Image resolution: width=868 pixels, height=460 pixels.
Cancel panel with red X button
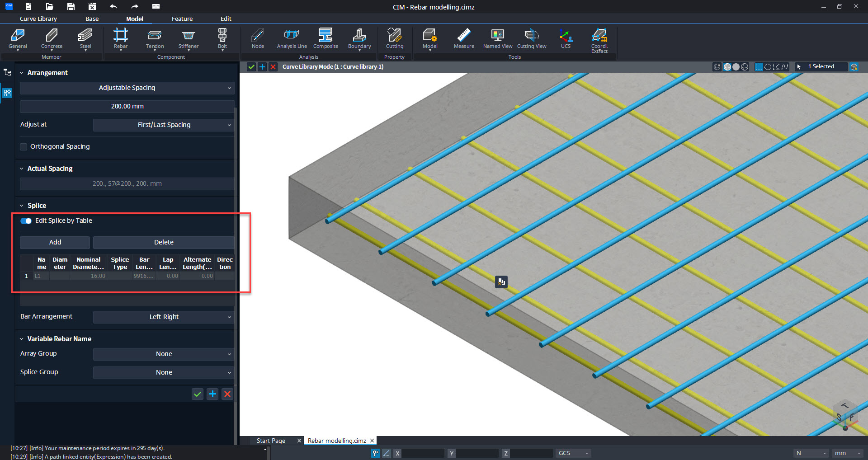pyautogui.click(x=227, y=394)
